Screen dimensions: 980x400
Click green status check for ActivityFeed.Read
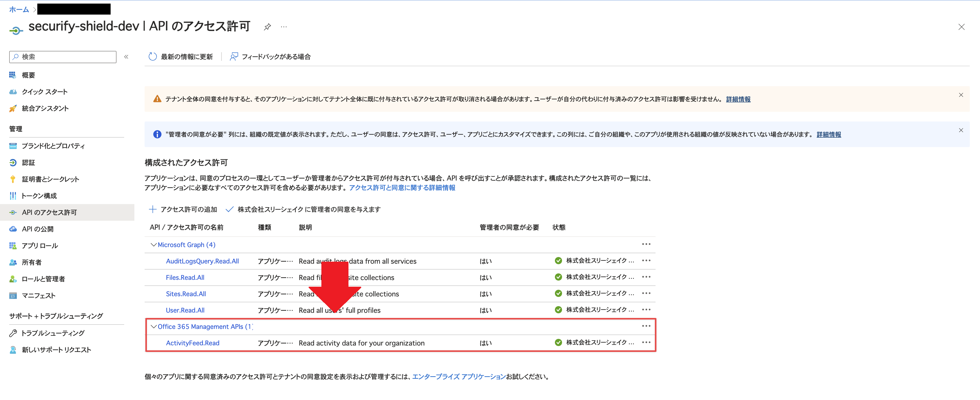click(x=558, y=342)
